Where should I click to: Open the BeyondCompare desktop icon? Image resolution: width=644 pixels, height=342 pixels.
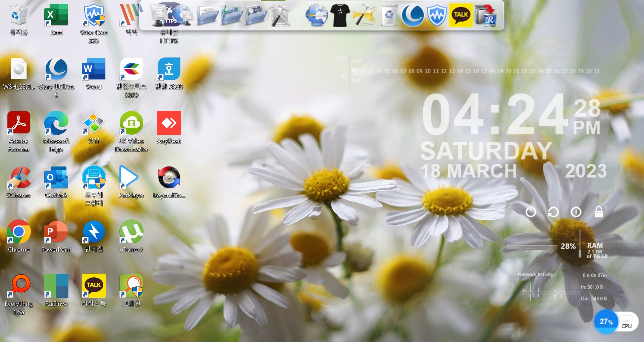(169, 182)
